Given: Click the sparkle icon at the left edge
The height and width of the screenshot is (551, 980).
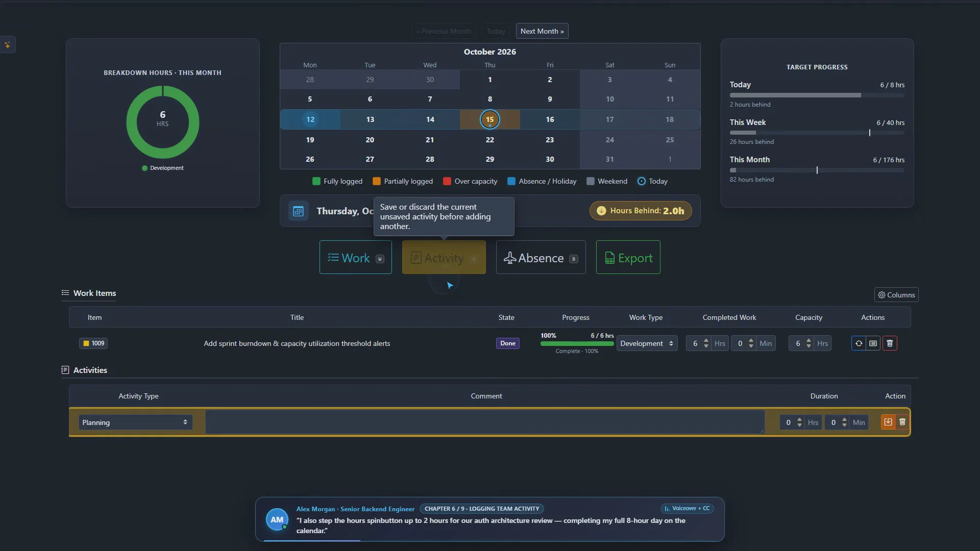Looking at the screenshot, I should [7, 45].
